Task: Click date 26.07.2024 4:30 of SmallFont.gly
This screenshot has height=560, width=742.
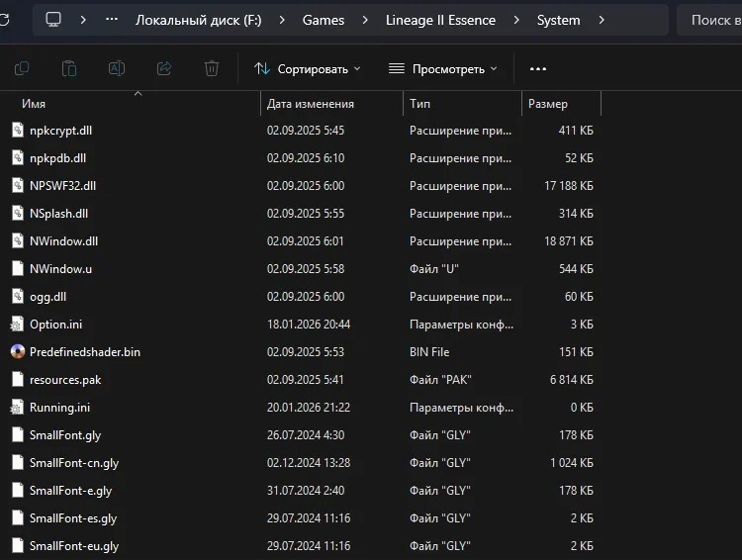Action: (x=306, y=435)
